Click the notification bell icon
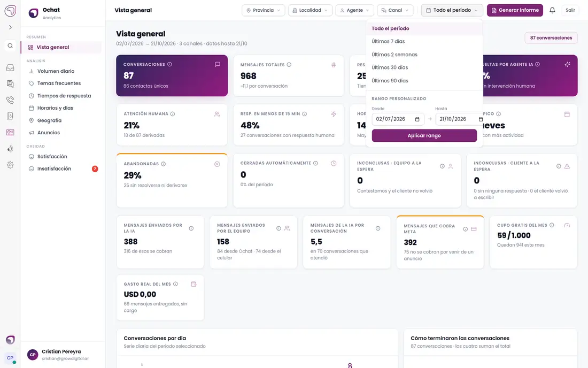This screenshot has width=588, height=368. tap(552, 11)
